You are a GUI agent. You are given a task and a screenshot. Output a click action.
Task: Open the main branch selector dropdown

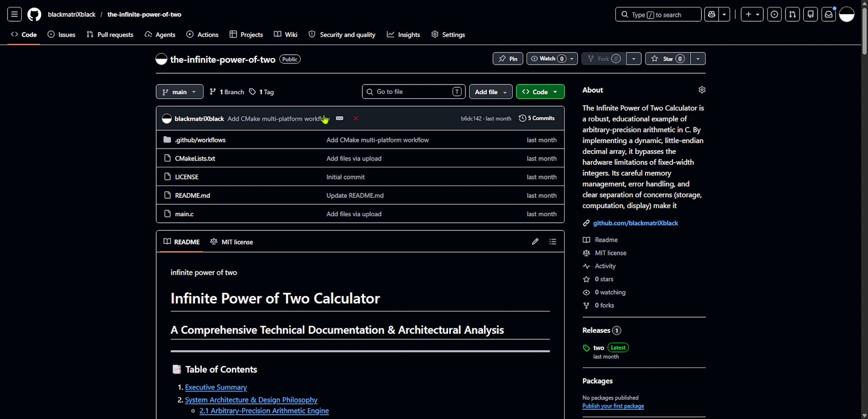180,92
